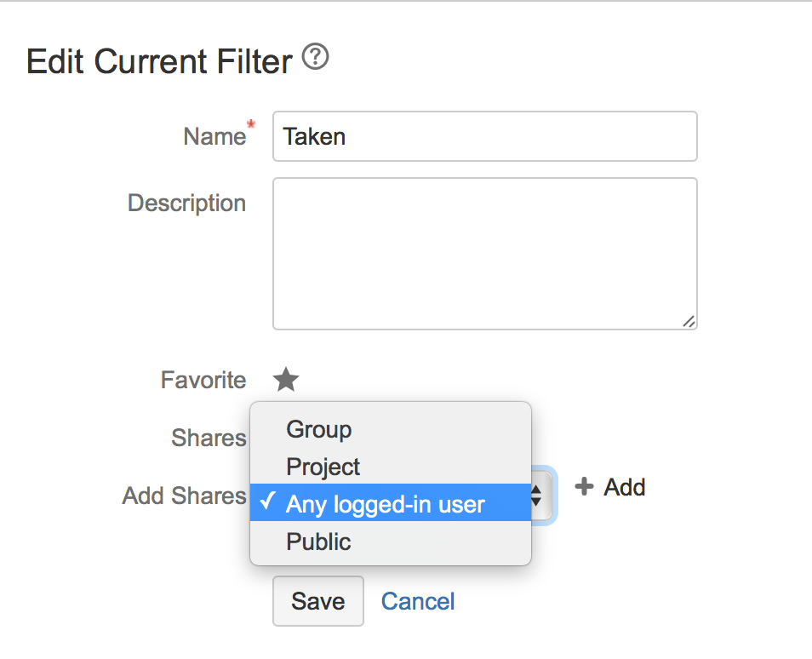Screen dimensions: 812x659
Task: Click the Favorite label text
Action: [203, 380]
